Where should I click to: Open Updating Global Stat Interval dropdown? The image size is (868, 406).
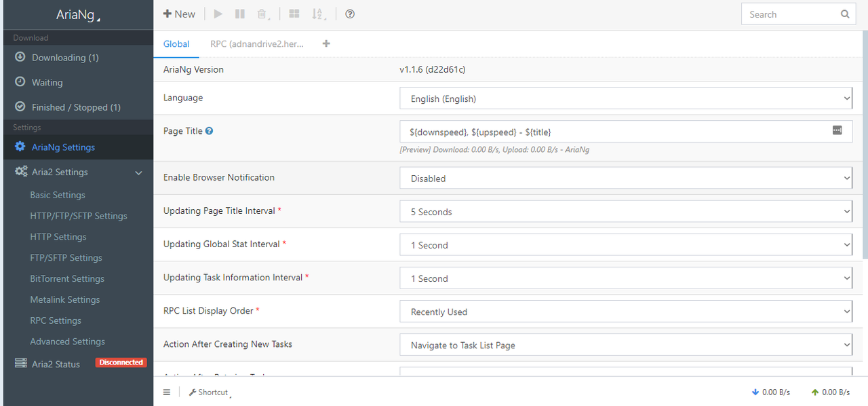[x=625, y=245]
